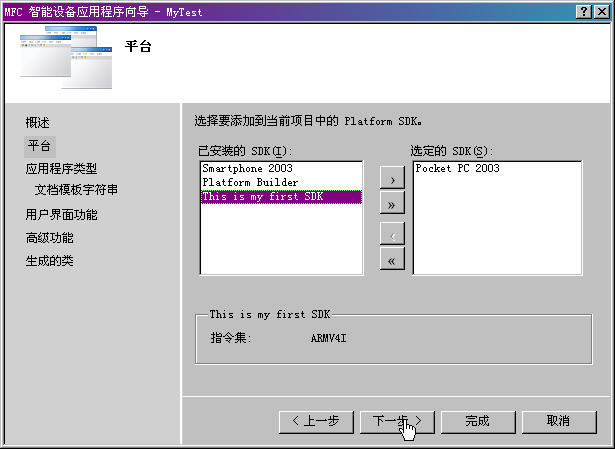Go to the 生成的类 page

coord(49,261)
